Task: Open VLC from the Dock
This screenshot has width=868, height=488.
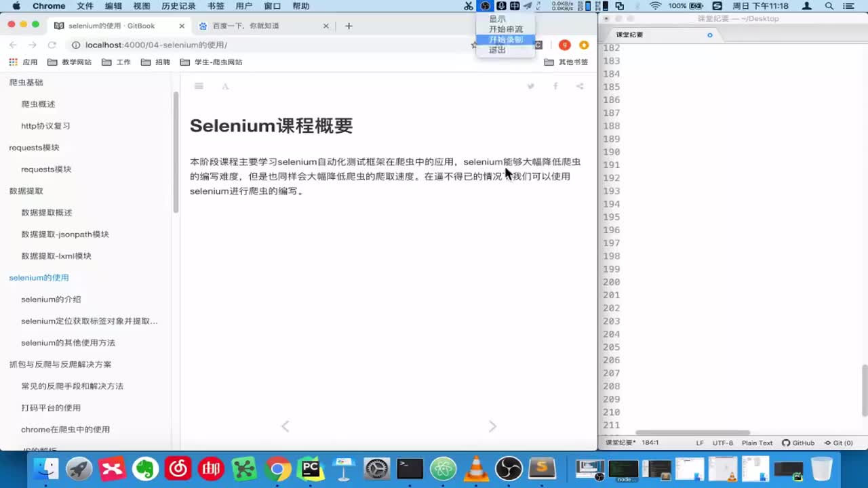Action: (x=476, y=468)
